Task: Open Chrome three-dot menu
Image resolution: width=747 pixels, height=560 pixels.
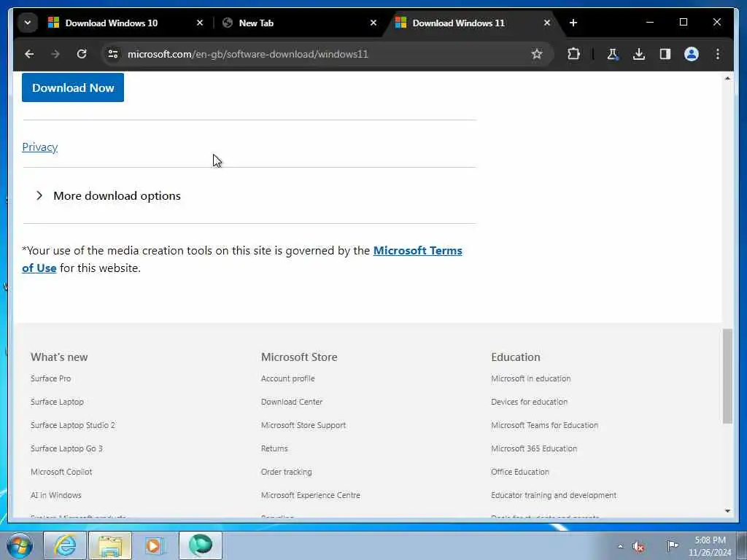Action: 718,54
